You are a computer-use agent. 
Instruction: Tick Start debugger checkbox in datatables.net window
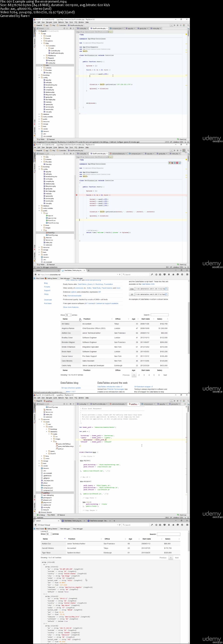pos(59,278)
